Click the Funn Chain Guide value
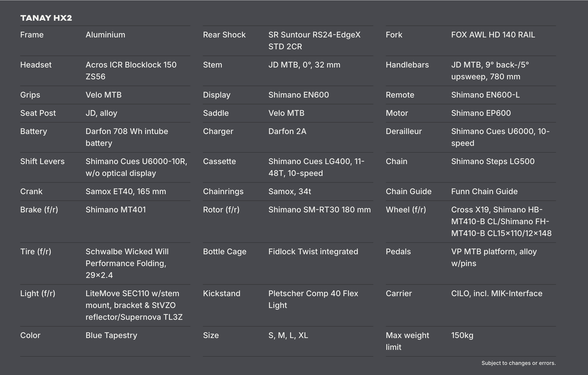This screenshot has height=375, width=588. point(484,191)
